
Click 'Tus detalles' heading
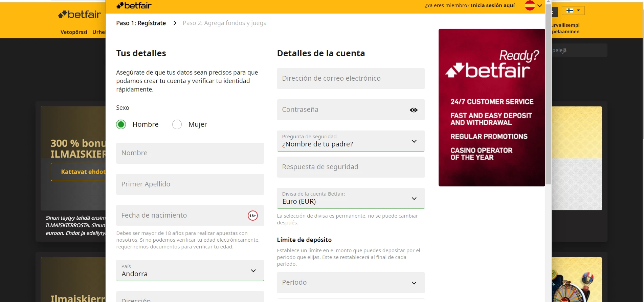(141, 53)
